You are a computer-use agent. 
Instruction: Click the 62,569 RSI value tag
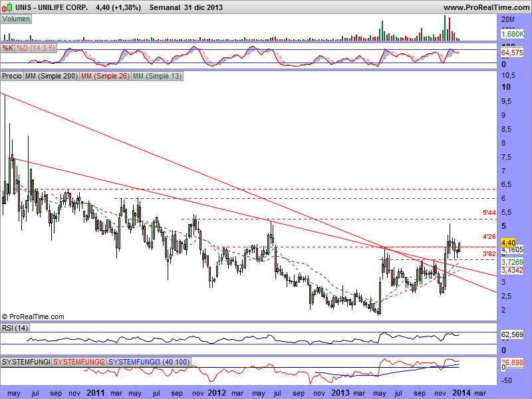click(512, 334)
